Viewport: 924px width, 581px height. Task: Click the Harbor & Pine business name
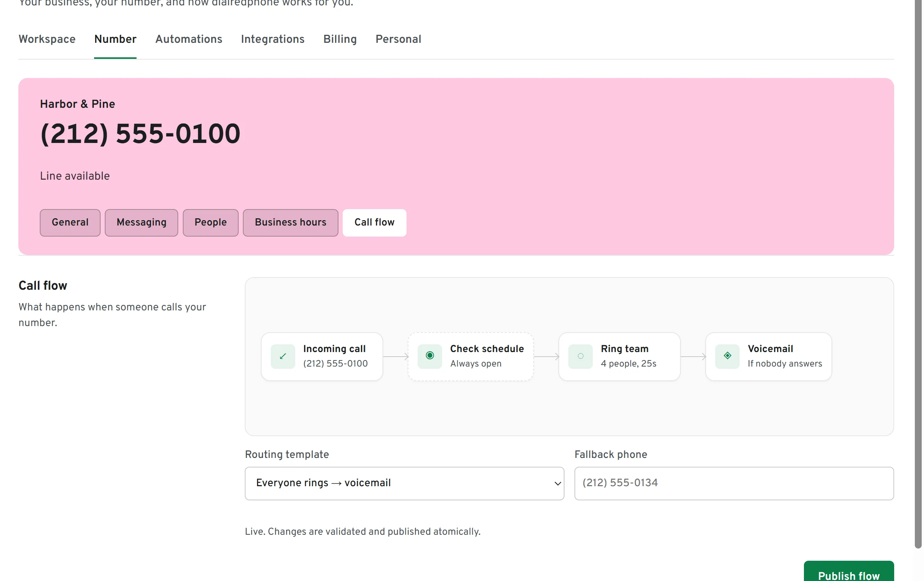[78, 104]
